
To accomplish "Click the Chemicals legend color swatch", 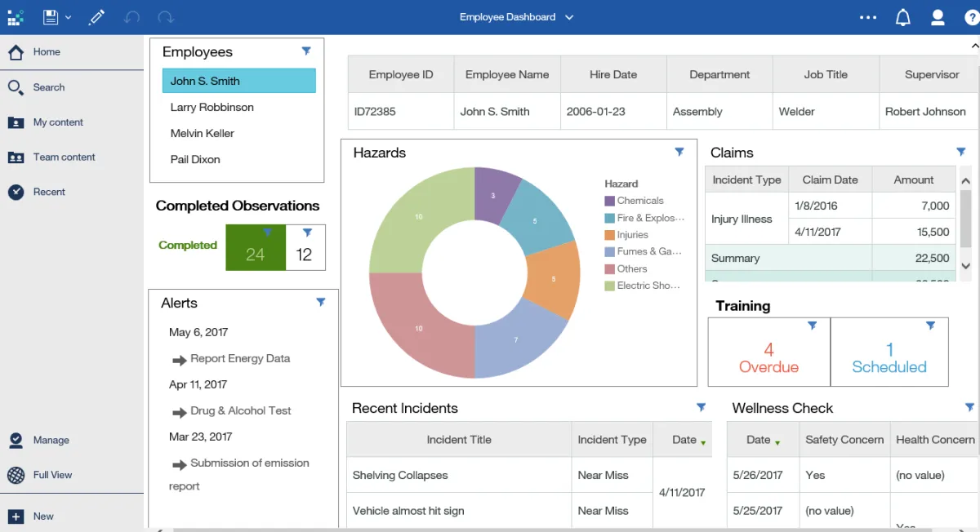I will [609, 201].
